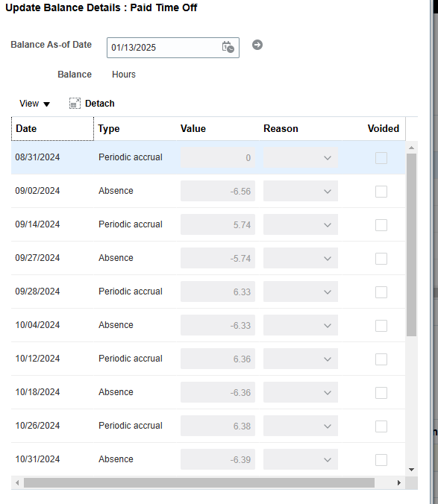
Task: Click the vertical scrollbar down arrow
Action: click(x=411, y=470)
